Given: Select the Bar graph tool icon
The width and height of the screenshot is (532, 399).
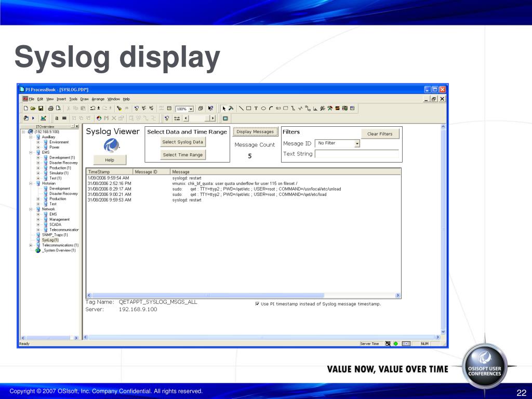Looking at the screenshot, I should (315, 109).
